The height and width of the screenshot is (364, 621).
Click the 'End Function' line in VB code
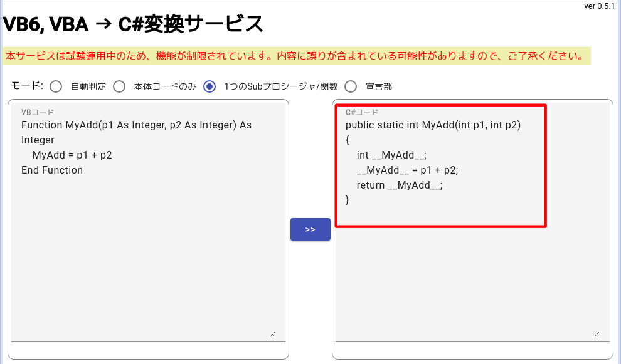click(x=52, y=170)
